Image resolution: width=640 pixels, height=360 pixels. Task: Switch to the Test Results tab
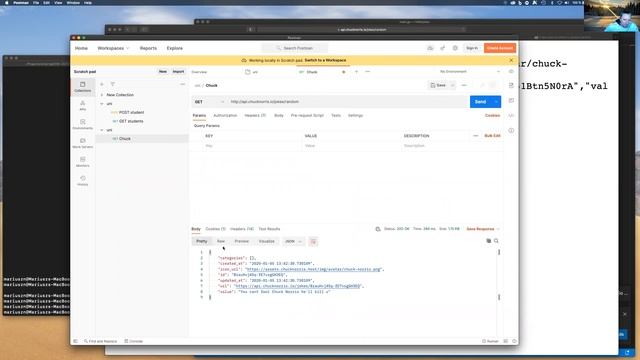(x=269, y=229)
